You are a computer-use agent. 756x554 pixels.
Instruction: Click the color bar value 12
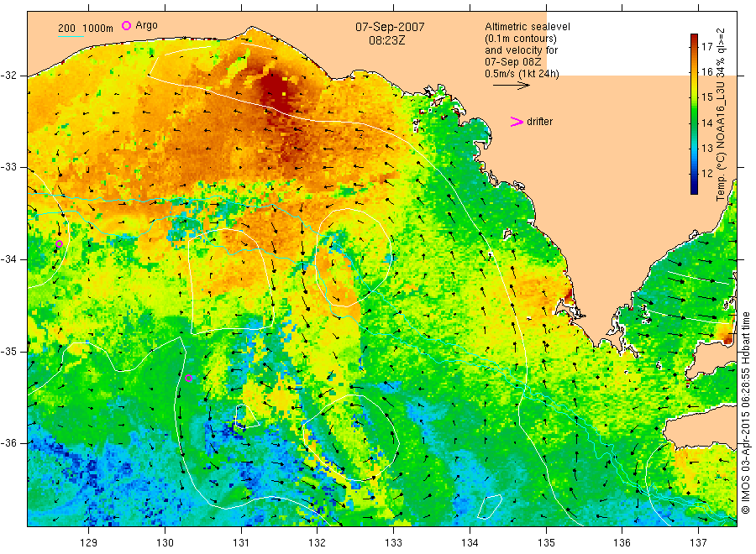click(706, 174)
